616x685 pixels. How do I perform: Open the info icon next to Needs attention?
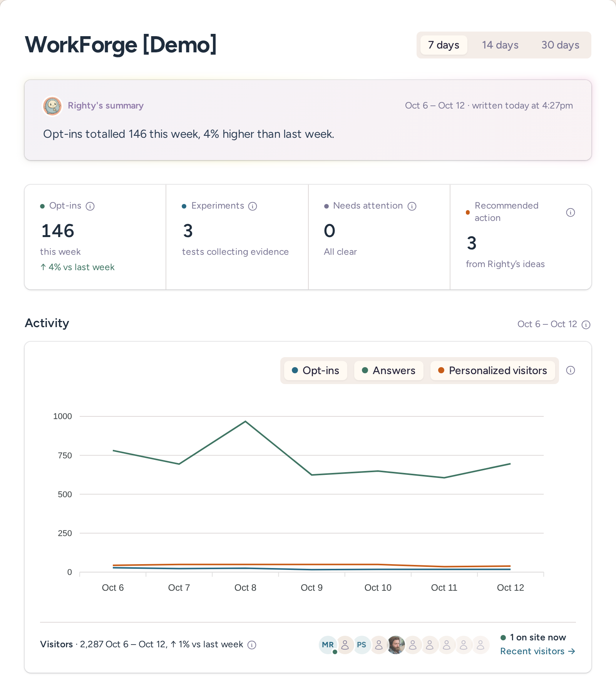click(412, 206)
